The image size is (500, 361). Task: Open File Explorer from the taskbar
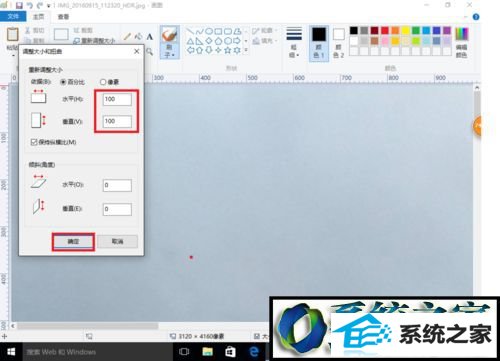click(207, 352)
